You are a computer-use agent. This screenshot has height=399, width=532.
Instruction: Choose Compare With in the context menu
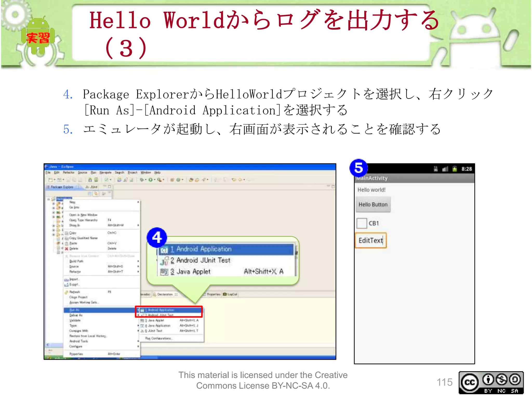tap(102, 331)
